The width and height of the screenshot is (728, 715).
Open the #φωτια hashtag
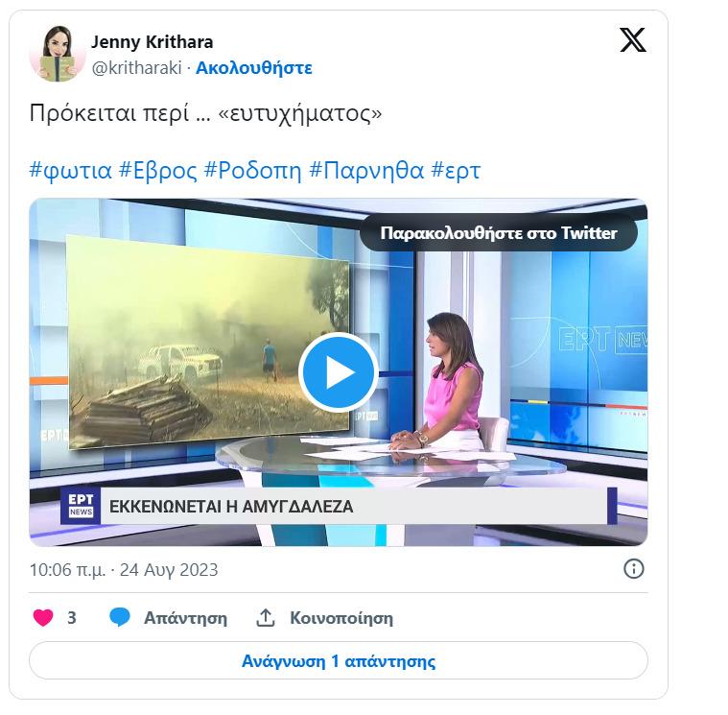tap(71, 170)
